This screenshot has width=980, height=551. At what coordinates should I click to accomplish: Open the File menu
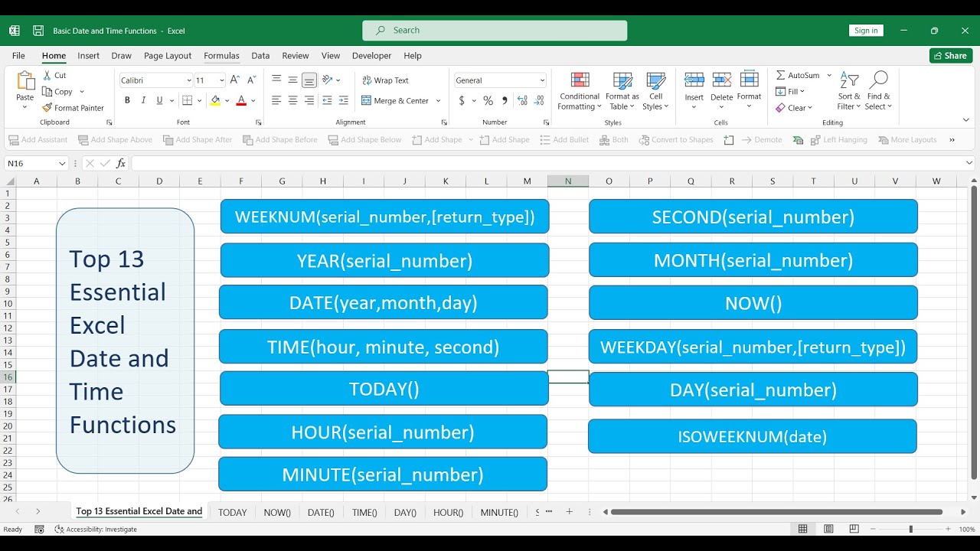tap(18, 56)
